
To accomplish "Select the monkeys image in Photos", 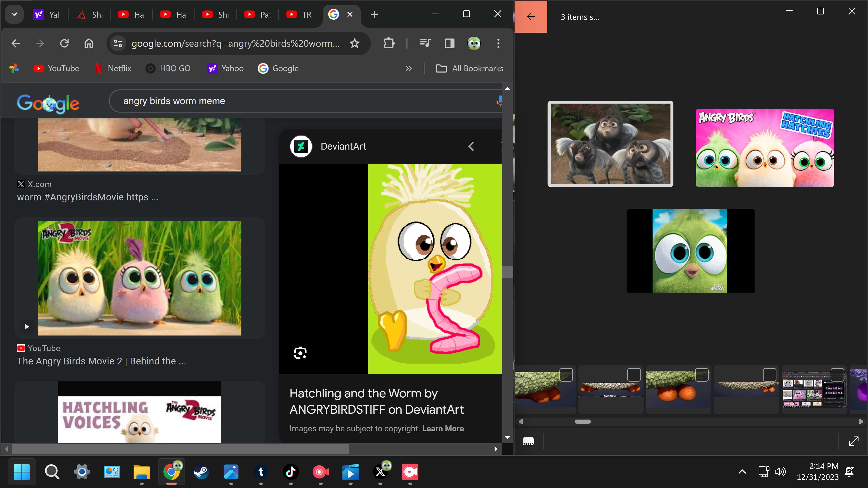I will pyautogui.click(x=610, y=144).
